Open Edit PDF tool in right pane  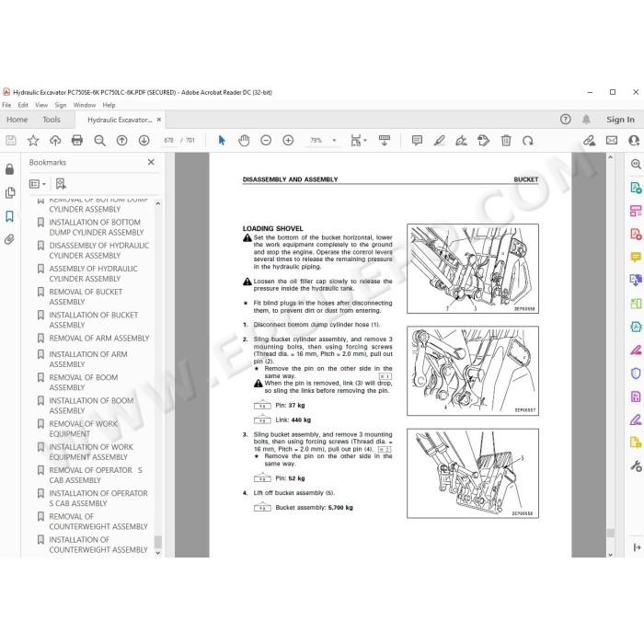coord(636,211)
